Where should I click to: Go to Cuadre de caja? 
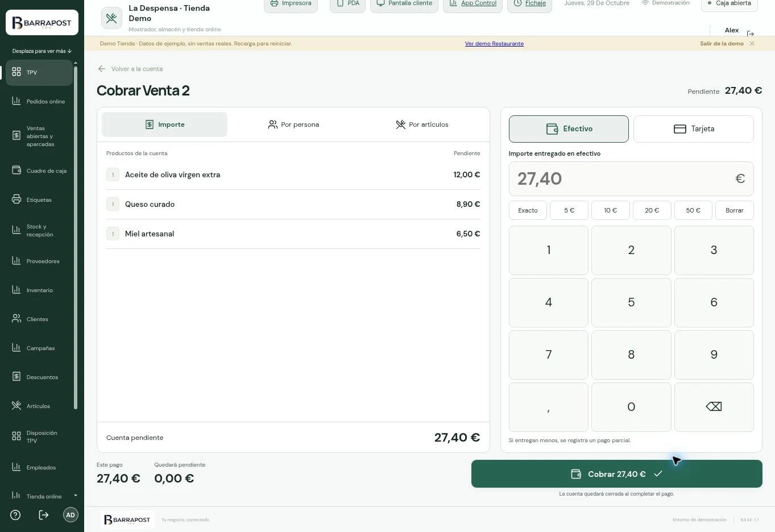coord(39,171)
